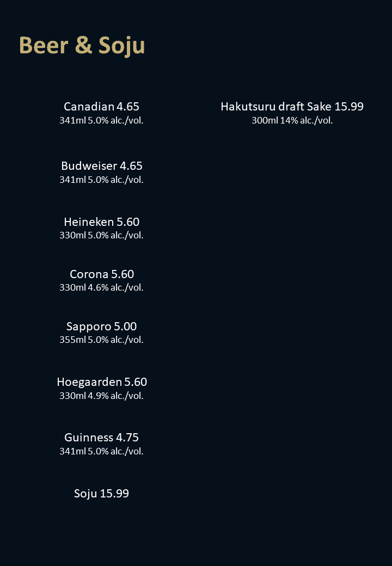392x566 pixels.
Task: Select the Hakutsuru draft Sake name
Action: (275, 107)
